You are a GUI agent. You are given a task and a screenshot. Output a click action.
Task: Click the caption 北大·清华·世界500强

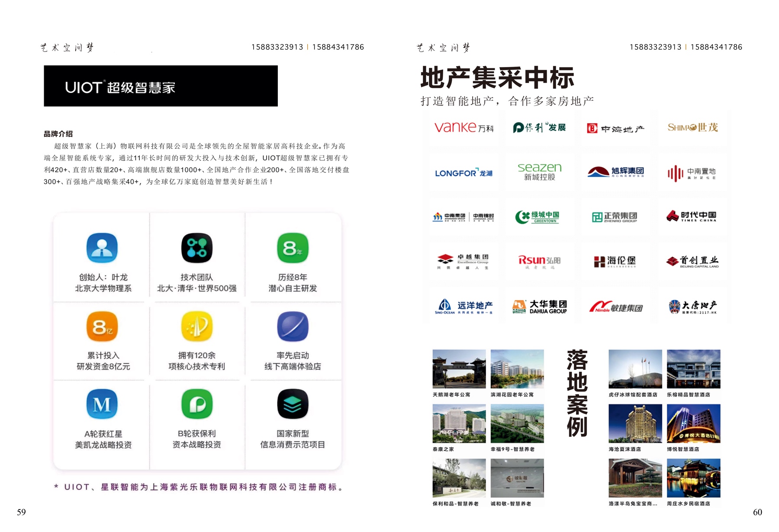(x=197, y=288)
